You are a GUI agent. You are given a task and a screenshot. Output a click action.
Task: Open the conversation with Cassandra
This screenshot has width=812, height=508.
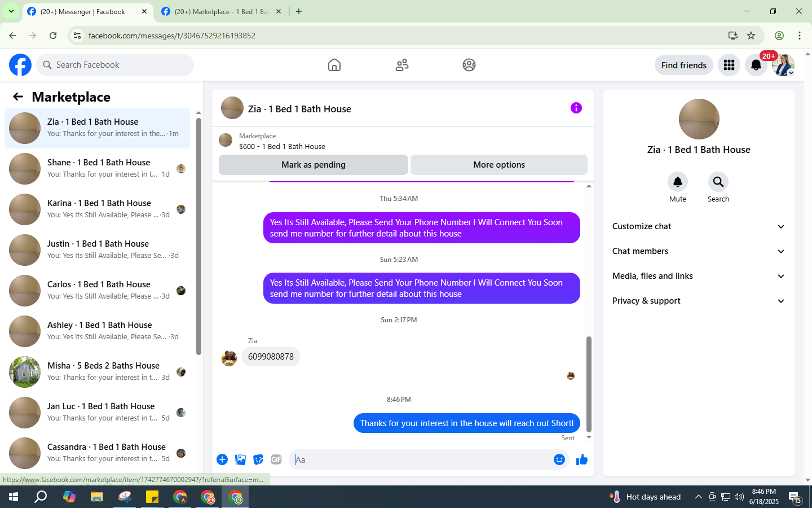coord(97,453)
